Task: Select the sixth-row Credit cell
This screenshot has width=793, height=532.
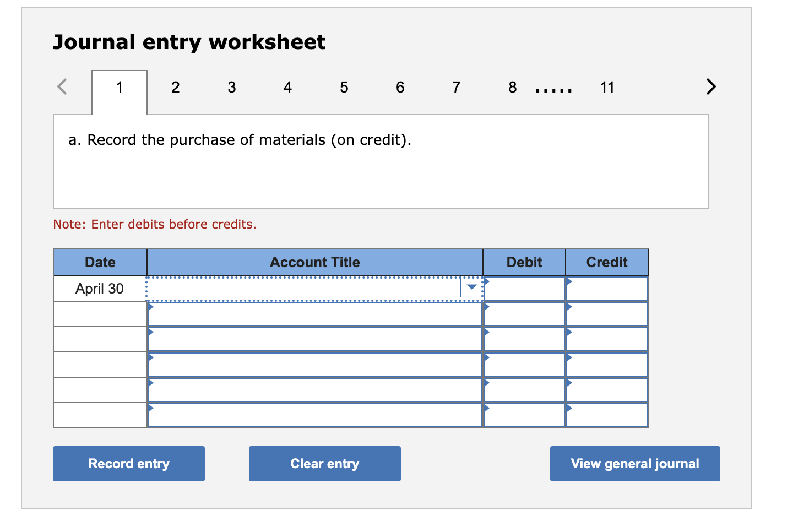Action: tap(607, 415)
